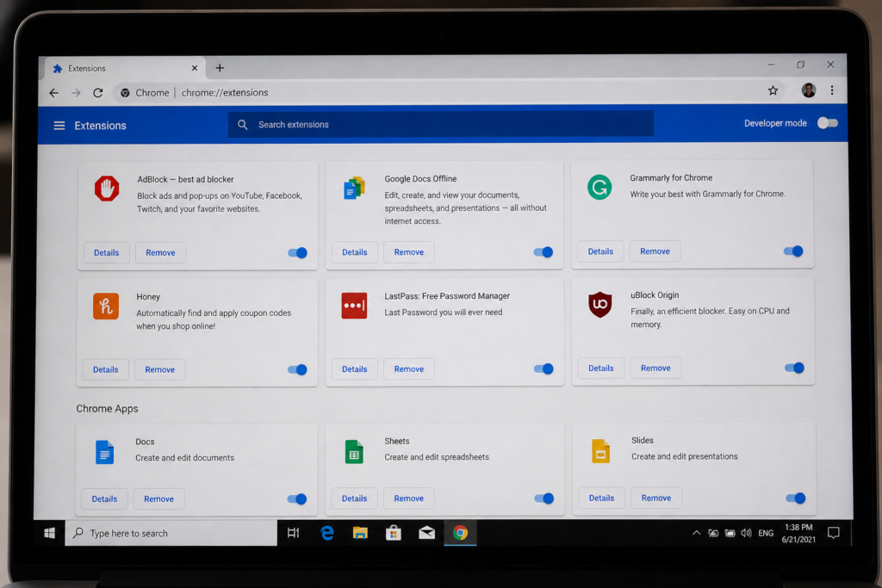Viewport: 882px width, 588px height.
Task: Close the Extensions tab
Action: pos(195,68)
